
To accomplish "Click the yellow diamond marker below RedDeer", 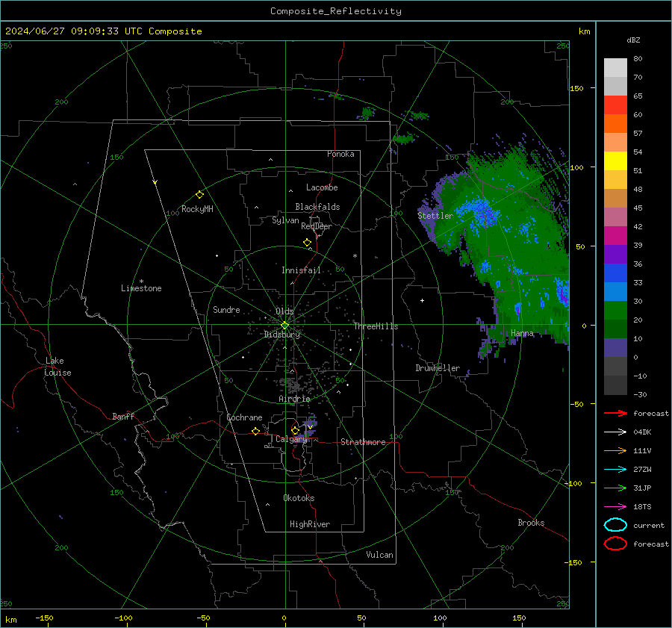I will point(307,242).
